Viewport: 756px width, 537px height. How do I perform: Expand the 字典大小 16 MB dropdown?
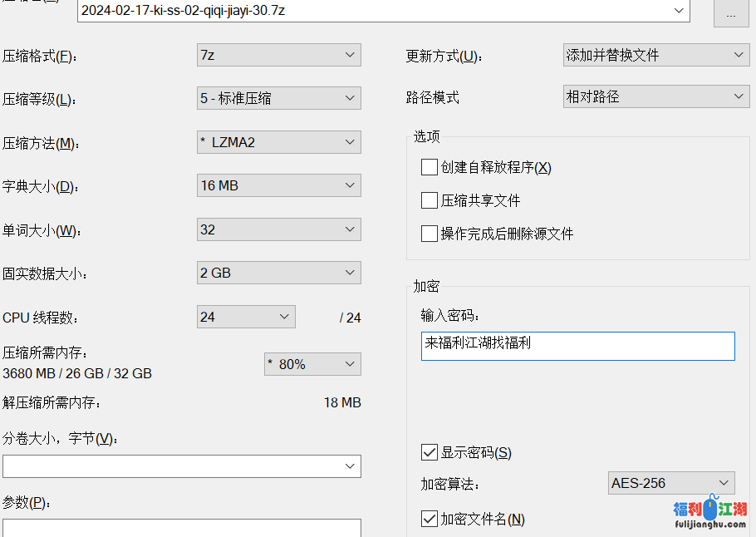278,185
